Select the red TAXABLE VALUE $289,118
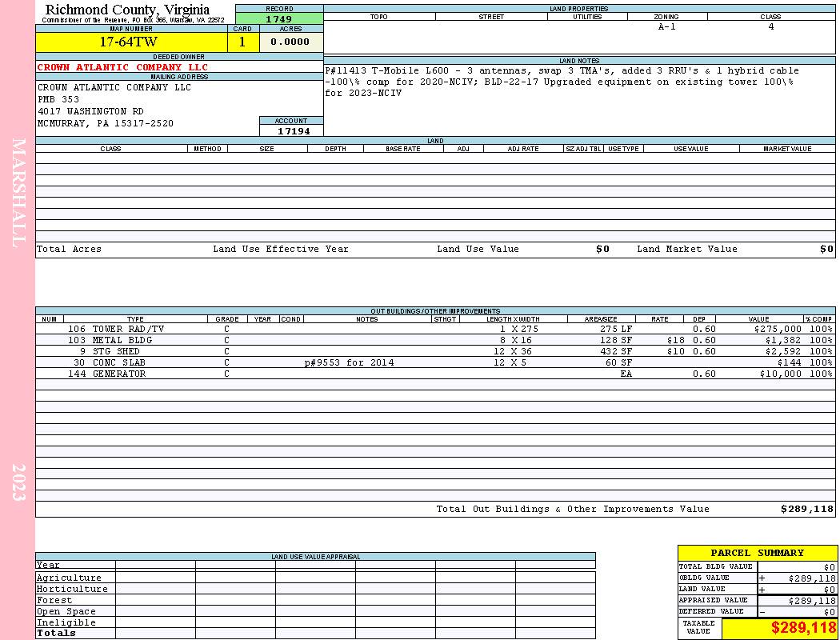 pos(802,628)
